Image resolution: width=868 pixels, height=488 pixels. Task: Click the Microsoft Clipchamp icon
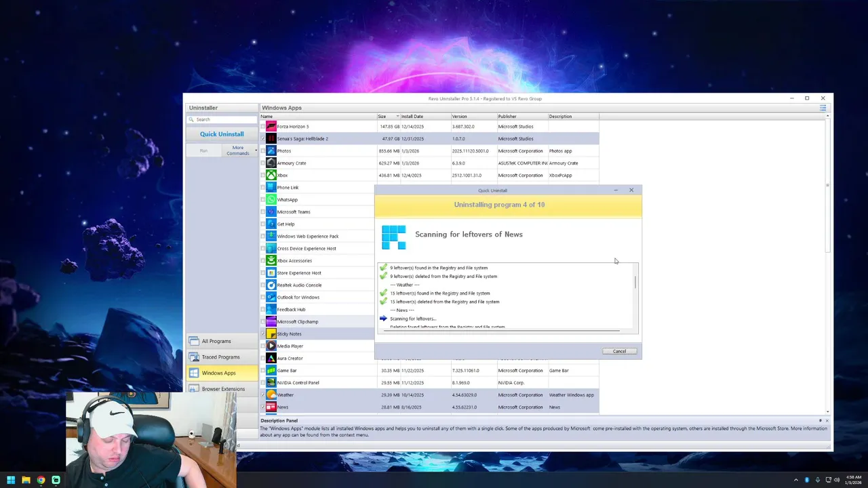pos(271,322)
